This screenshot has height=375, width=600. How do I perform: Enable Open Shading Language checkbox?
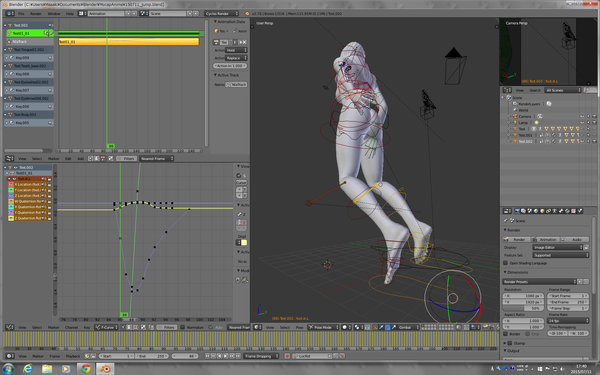(505, 263)
